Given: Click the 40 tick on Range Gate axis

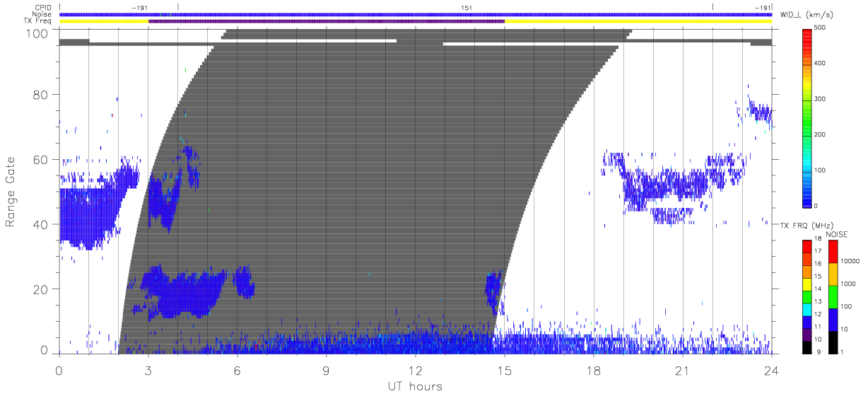Looking at the screenshot, I should coord(42,224).
